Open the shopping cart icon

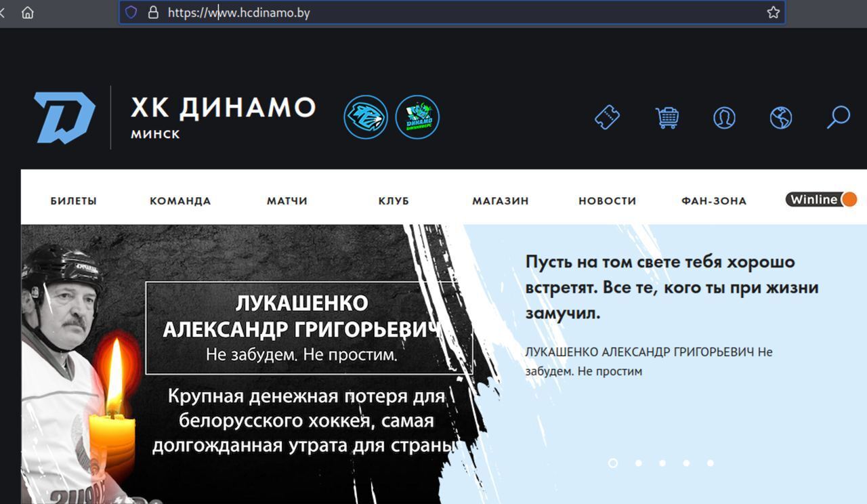tap(667, 117)
